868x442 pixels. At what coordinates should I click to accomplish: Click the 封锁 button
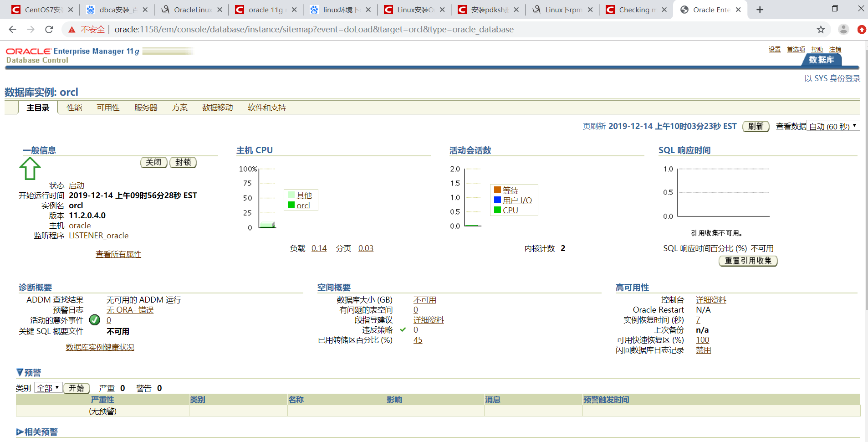[x=183, y=162]
